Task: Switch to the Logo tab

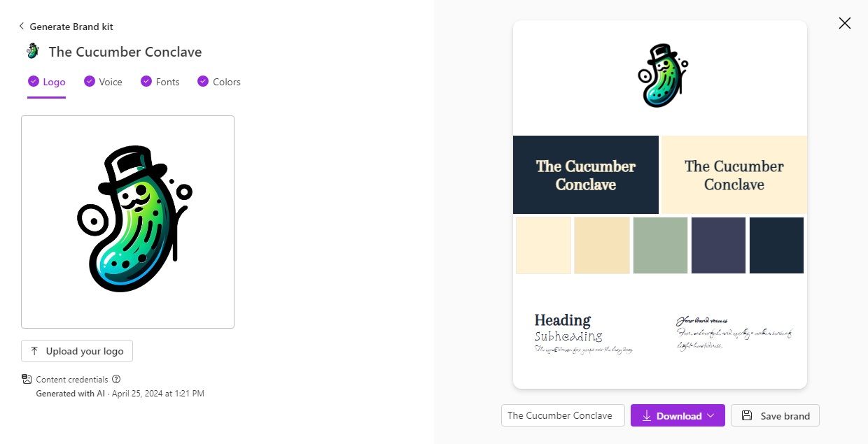Action: point(54,82)
